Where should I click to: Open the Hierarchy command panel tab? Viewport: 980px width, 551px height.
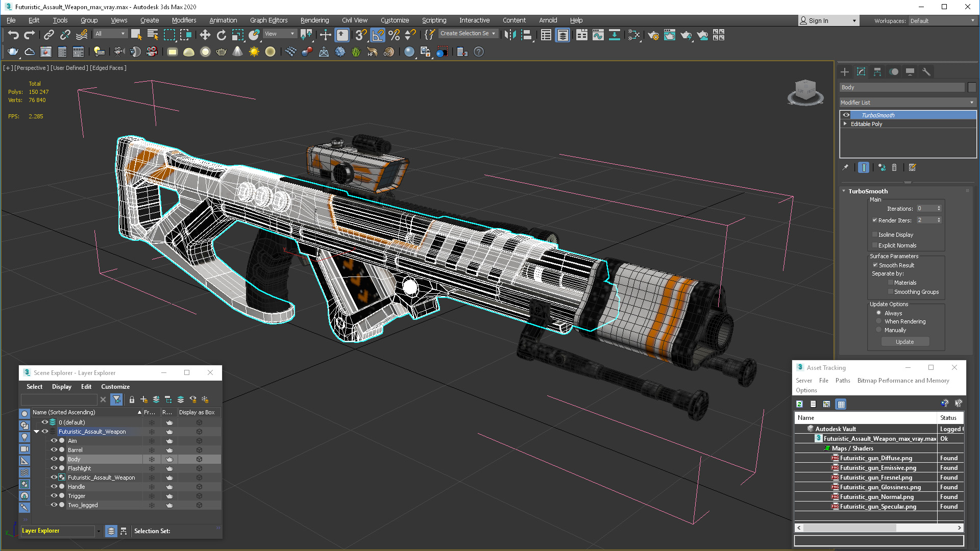click(x=877, y=72)
